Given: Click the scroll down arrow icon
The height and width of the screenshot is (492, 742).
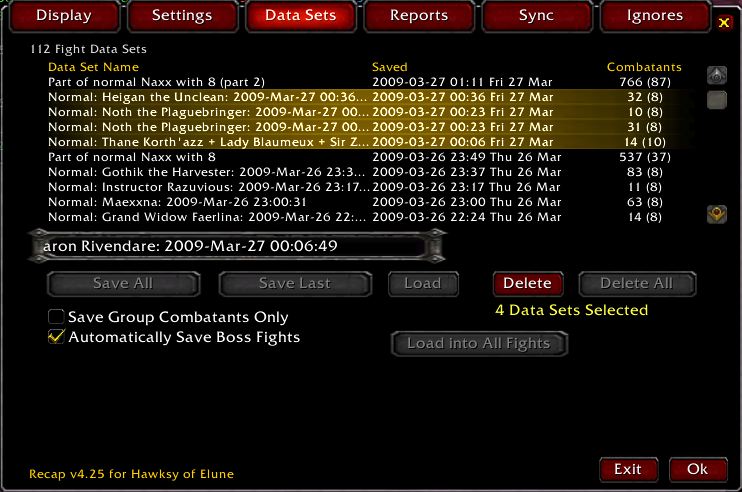Looking at the screenshot, I should (x=716, y=214).
